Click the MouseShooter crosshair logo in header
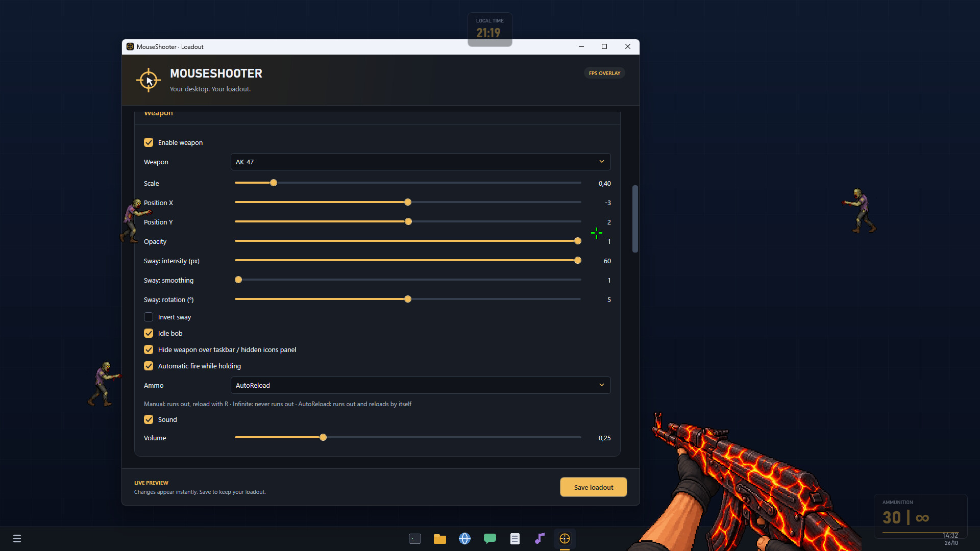980x551 pixels. point(149,80)
